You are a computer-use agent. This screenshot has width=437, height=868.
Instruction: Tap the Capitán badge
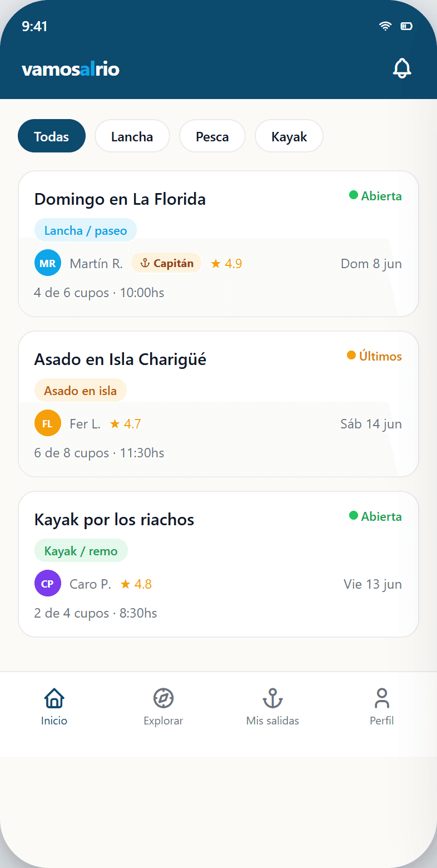[166, 263]
